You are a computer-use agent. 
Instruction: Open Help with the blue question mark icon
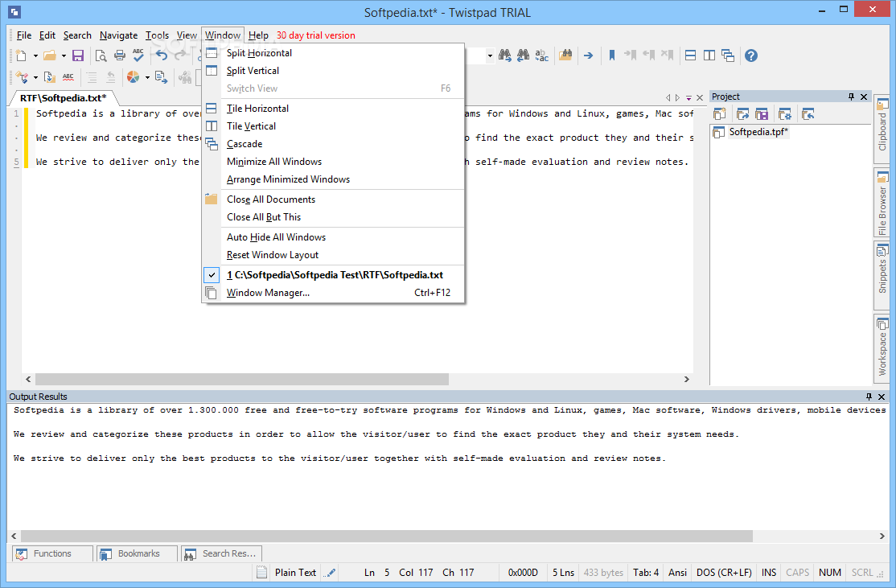tap(751, 56)
